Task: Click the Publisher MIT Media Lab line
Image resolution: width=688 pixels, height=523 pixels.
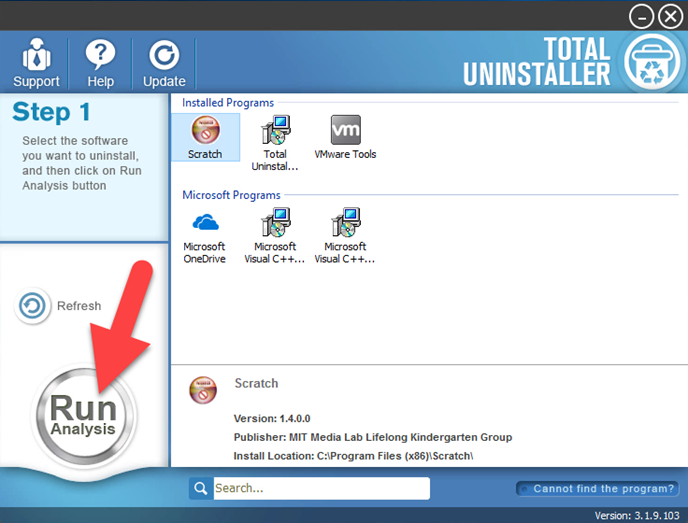Action: (x=373, y=437)
